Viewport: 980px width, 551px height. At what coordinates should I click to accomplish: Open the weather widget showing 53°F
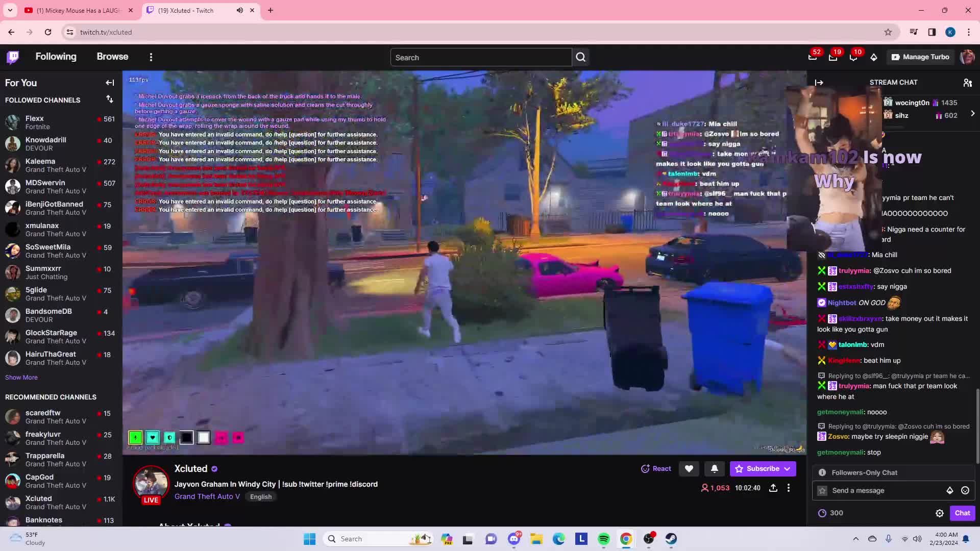point(28,539)
